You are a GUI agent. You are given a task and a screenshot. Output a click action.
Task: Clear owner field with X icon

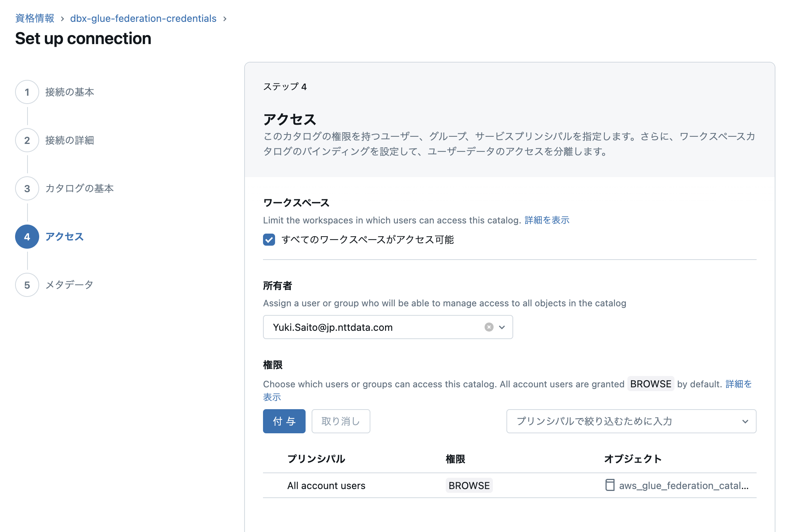pos(489,327)
